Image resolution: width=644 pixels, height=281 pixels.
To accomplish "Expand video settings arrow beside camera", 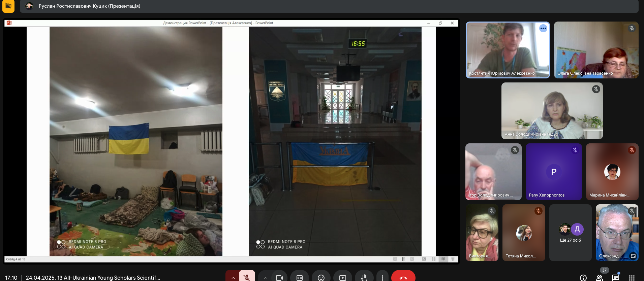I will point(266,277).
